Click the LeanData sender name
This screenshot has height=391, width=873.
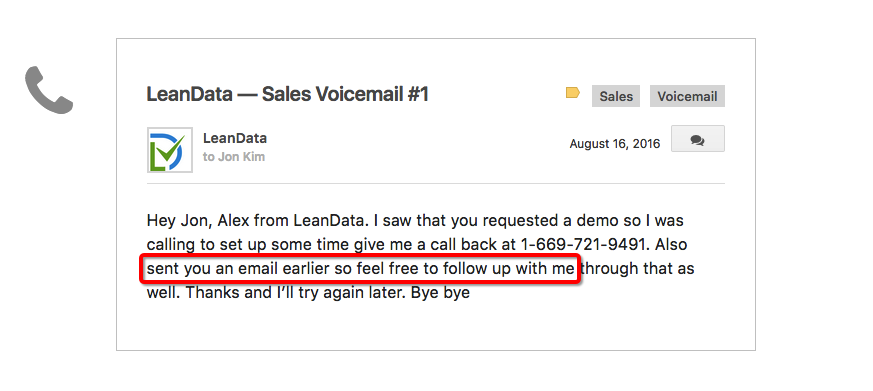234,138
